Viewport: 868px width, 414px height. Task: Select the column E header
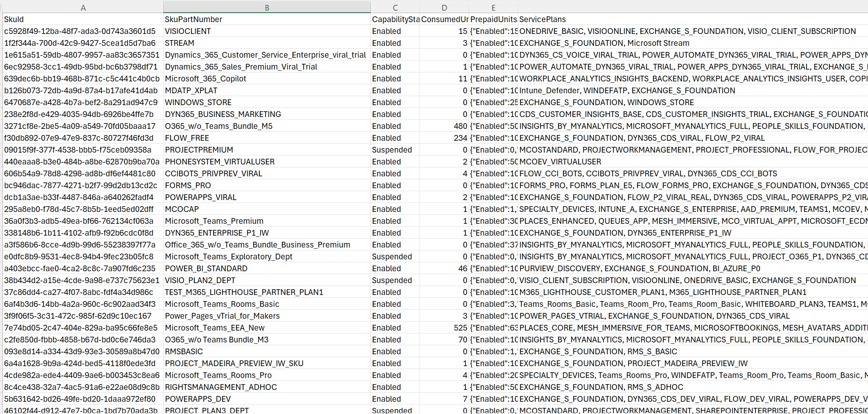tap(493, 7)
